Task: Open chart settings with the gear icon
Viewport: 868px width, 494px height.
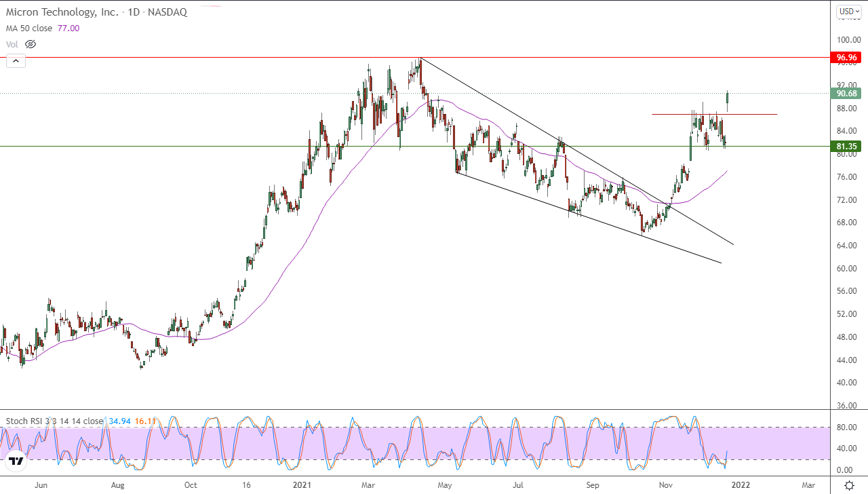Action: click(x=849, y=485)
